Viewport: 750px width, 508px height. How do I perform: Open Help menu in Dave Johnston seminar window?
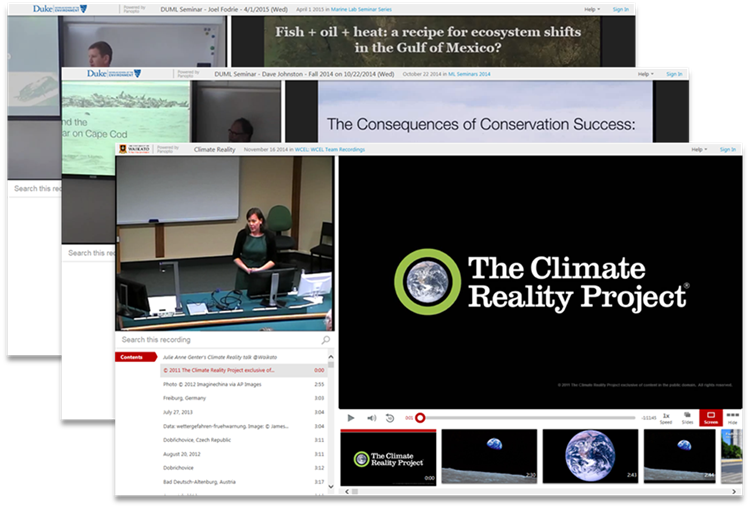(646, 74)
